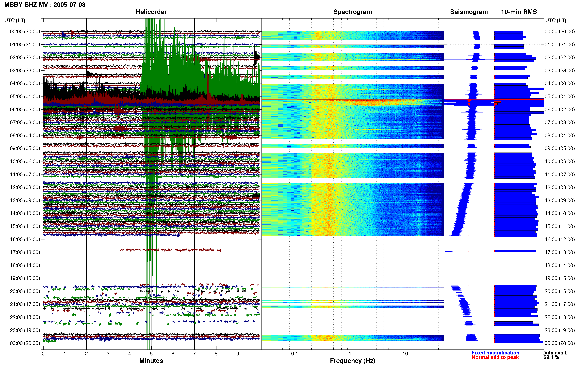Select the "Helicorder" panel heading
Image resolution: width=588 pixels, height=368 pixels.
point(151,12)
